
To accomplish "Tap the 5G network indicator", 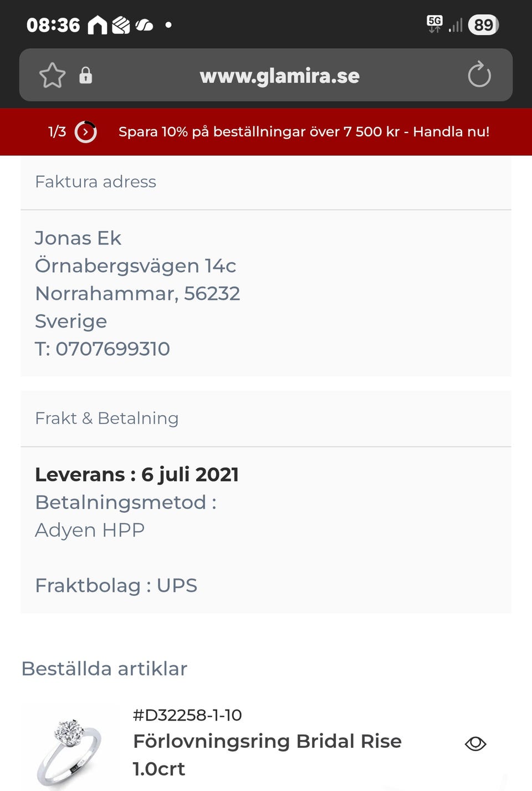I will (x=434, y=24).
